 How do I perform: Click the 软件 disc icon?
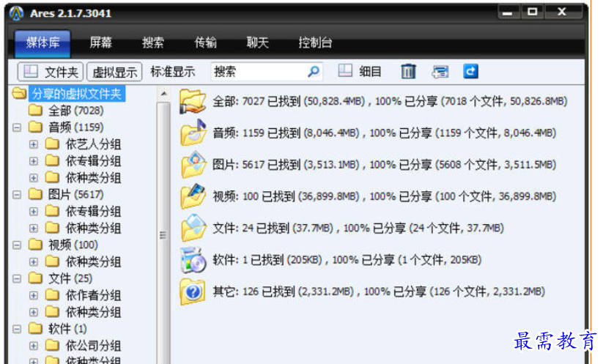pyautogui.click(x=193, y=260)
